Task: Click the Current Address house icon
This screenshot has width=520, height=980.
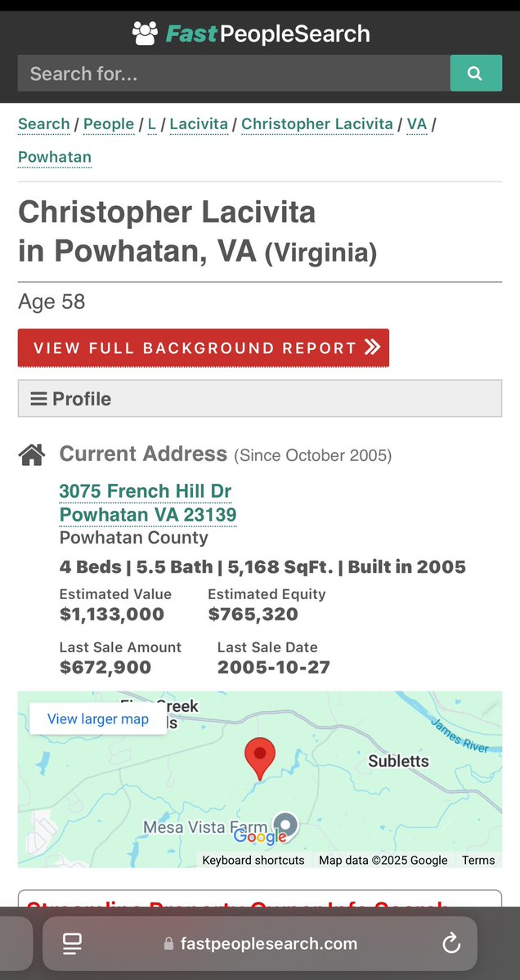Action: 32,454
